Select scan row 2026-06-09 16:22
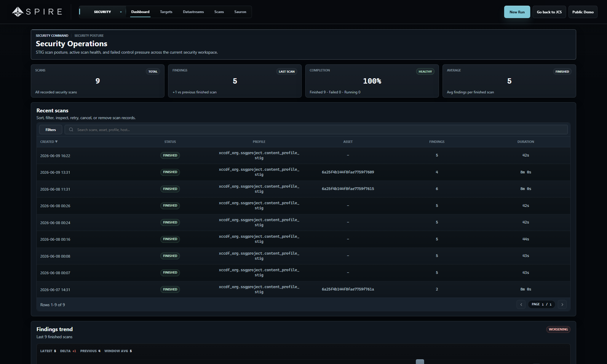 (x=303, y=155)
